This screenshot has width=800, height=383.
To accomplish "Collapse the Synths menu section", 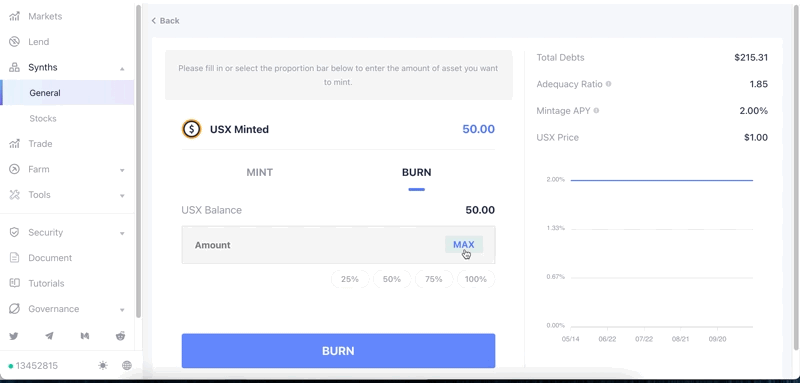I will pos(122,68).
